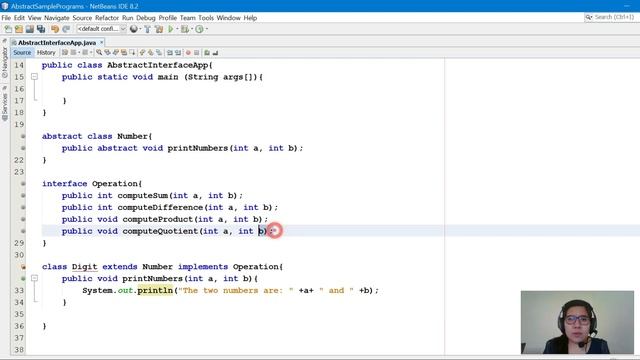Click the Shift Line Left icon
This screenshot has height=360, width=640.
point(170,53)
